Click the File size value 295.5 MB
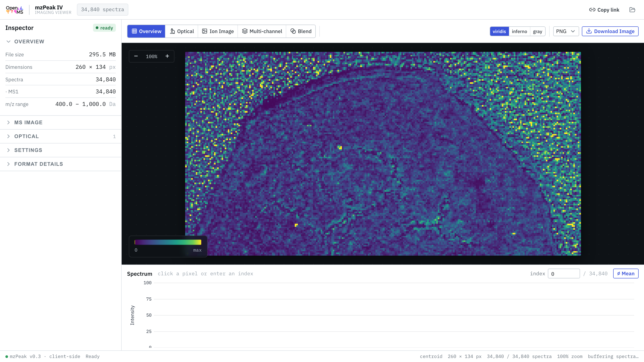Image resolution: width=644 pixels, height=362 pixels. [x=102, y=55]
